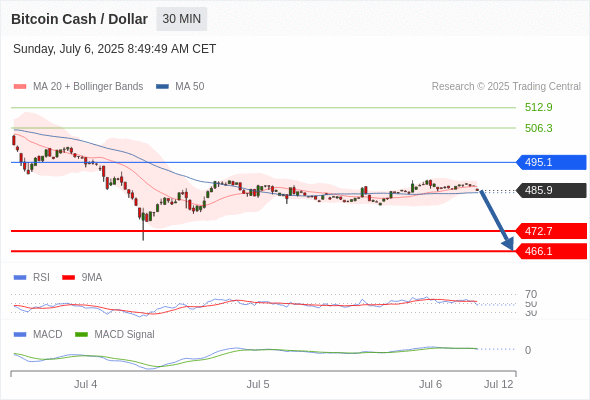590x400 pixels.
Task: Click the green MACD Signal legend swatch
Action: (x=81, y=335)
